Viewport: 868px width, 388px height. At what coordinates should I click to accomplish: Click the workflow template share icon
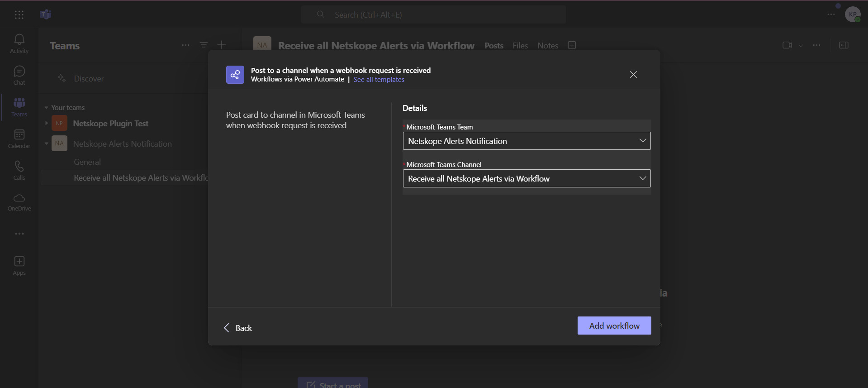235,75
